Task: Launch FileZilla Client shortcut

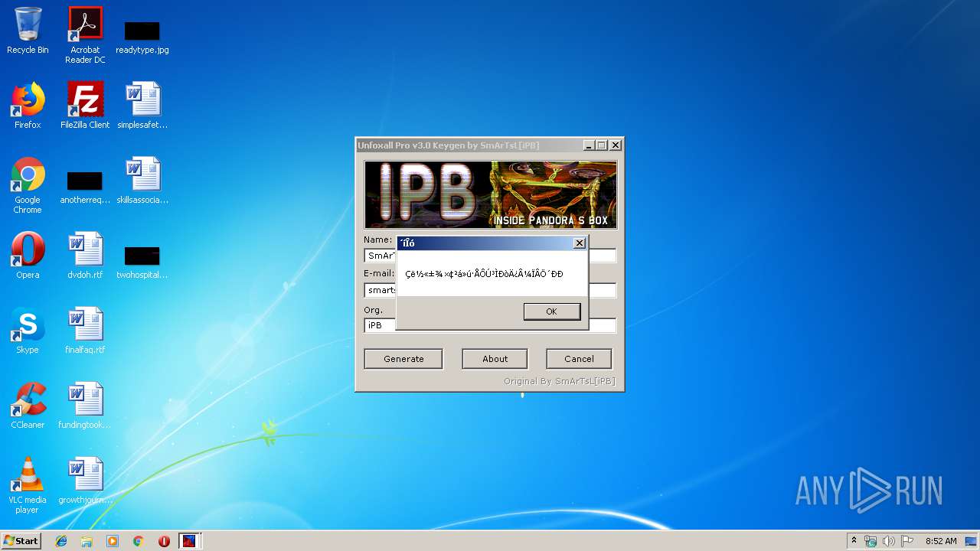Action: point(85,106)
